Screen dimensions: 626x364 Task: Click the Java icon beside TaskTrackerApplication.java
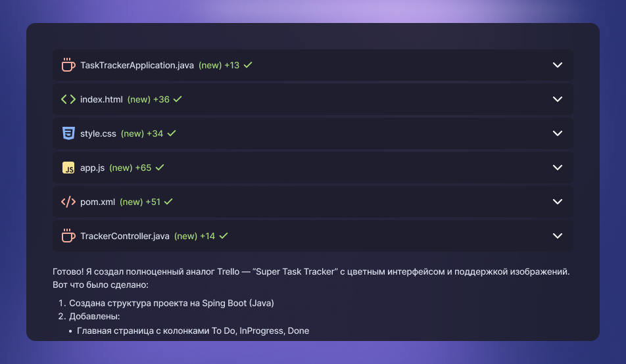point(68,65)
